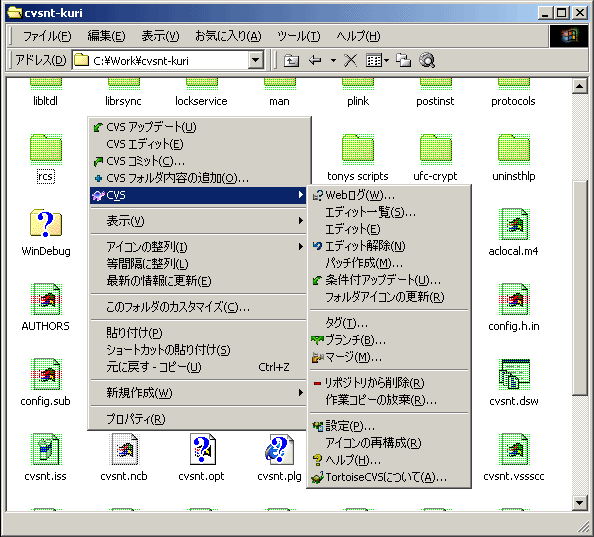Image resolution: width=594 pixels, height=537 pixels.
Task: Select the aclocal.m4 file icon
Action: coord(514,224)
